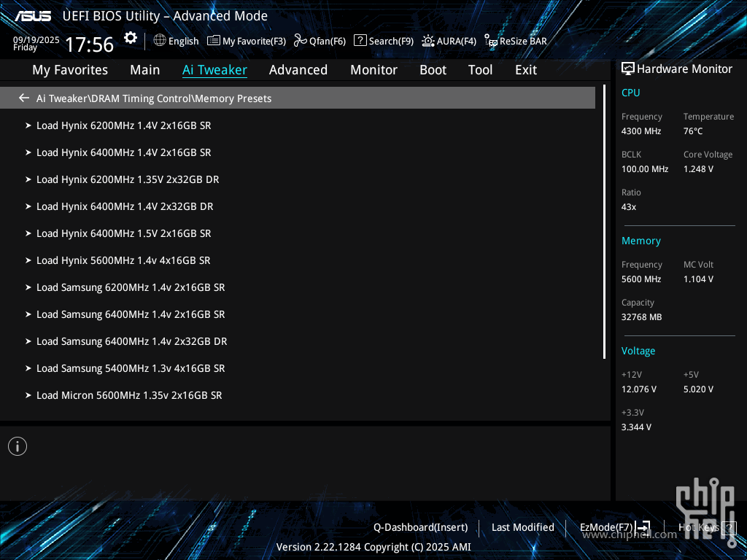Click the +12V 12.076 V reading
747x560 pixels.
coord(639,389)
